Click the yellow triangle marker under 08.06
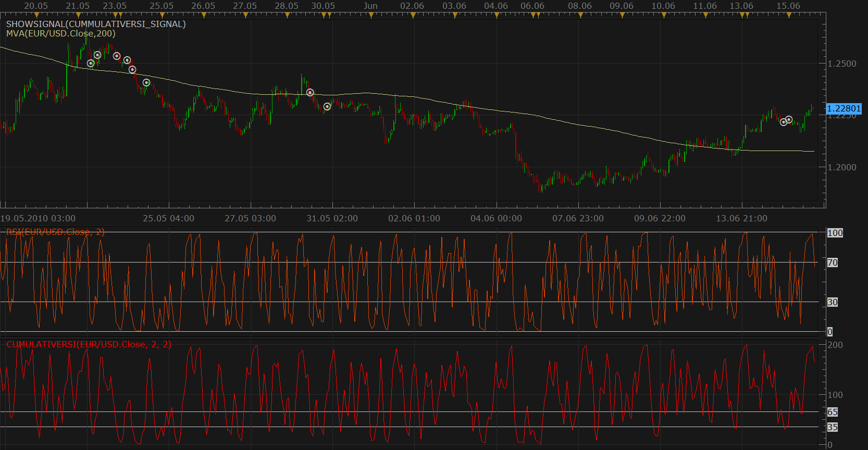The image size is (868, 450). tap(580, 16)
